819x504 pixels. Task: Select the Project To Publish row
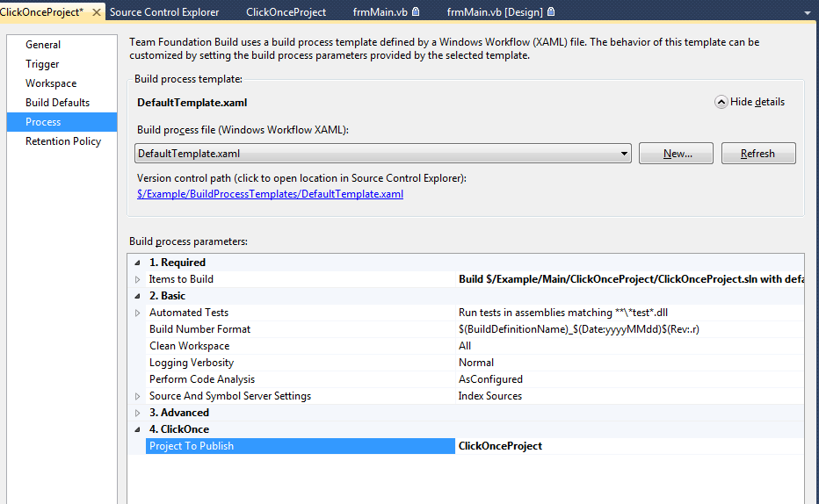coord(301,446)
